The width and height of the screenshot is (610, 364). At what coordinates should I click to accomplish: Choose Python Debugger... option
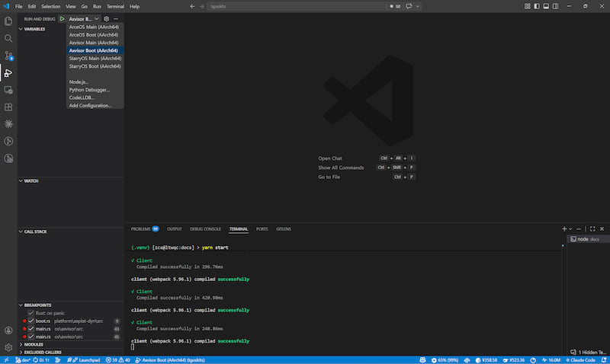point(95,90)
